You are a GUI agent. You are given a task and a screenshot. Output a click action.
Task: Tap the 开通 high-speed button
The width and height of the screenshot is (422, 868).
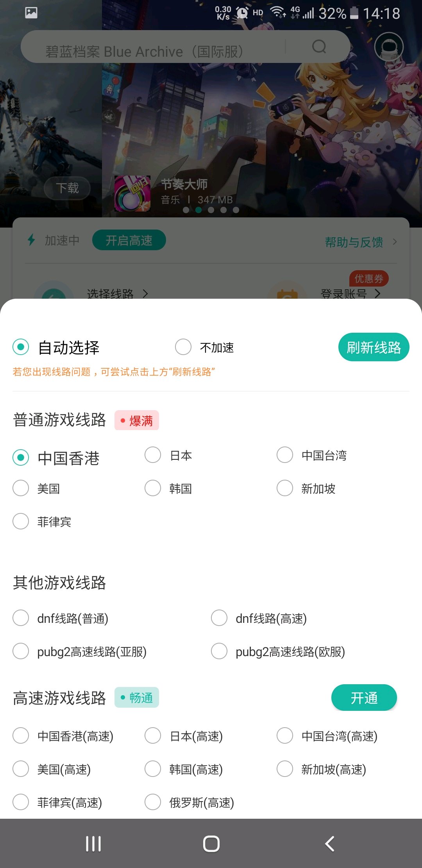(x=364, y=698)
